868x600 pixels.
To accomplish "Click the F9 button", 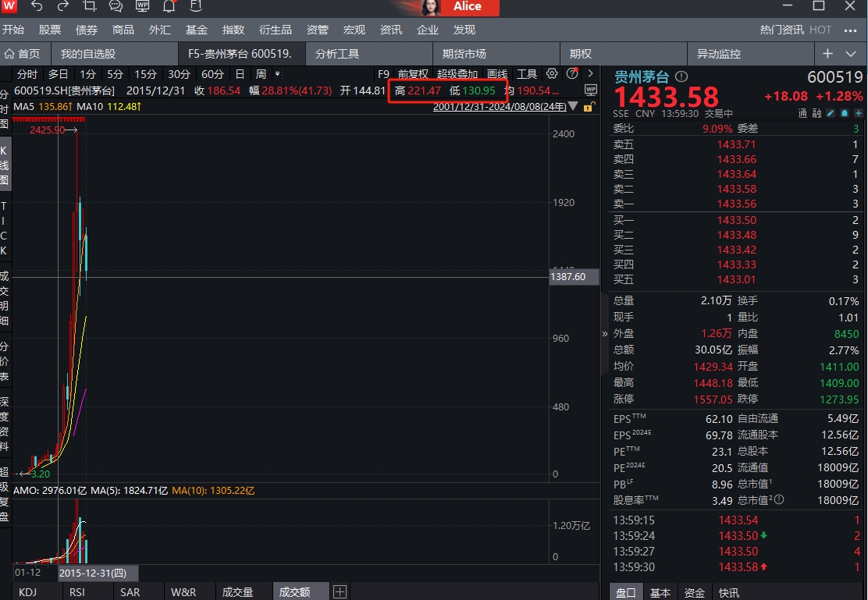I will (383, 74).
